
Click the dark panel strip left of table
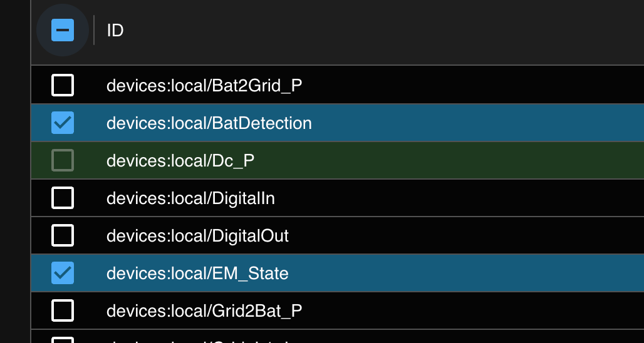pyautogui.click(x=14, y=171)
